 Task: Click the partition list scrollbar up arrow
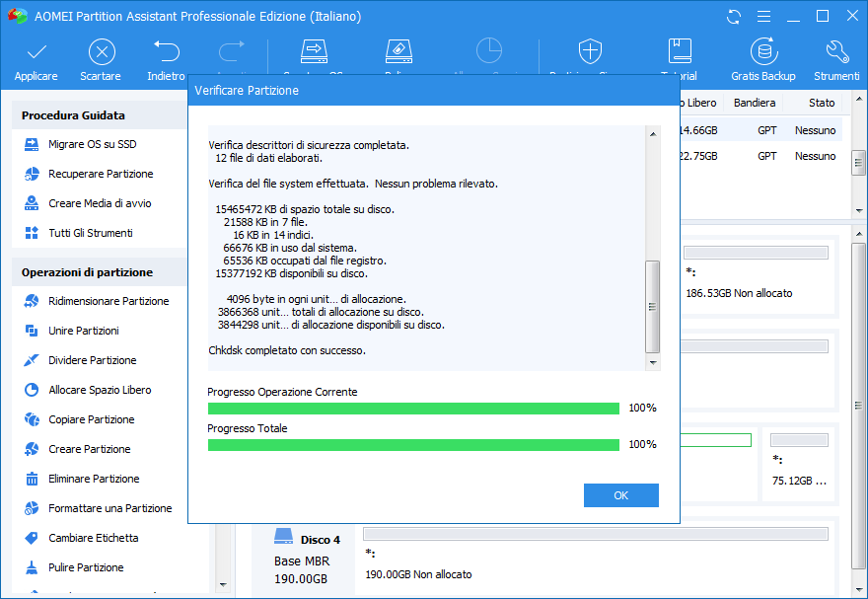[x=859, y=99]
